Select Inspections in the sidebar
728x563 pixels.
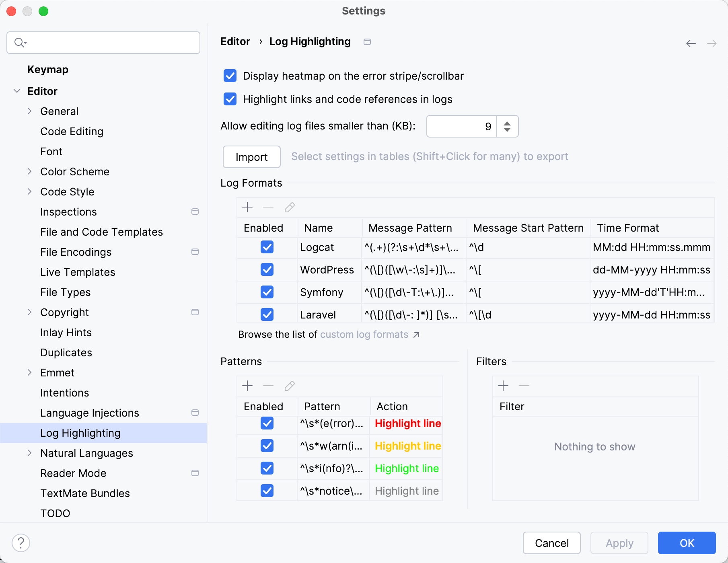click(68, 212)
